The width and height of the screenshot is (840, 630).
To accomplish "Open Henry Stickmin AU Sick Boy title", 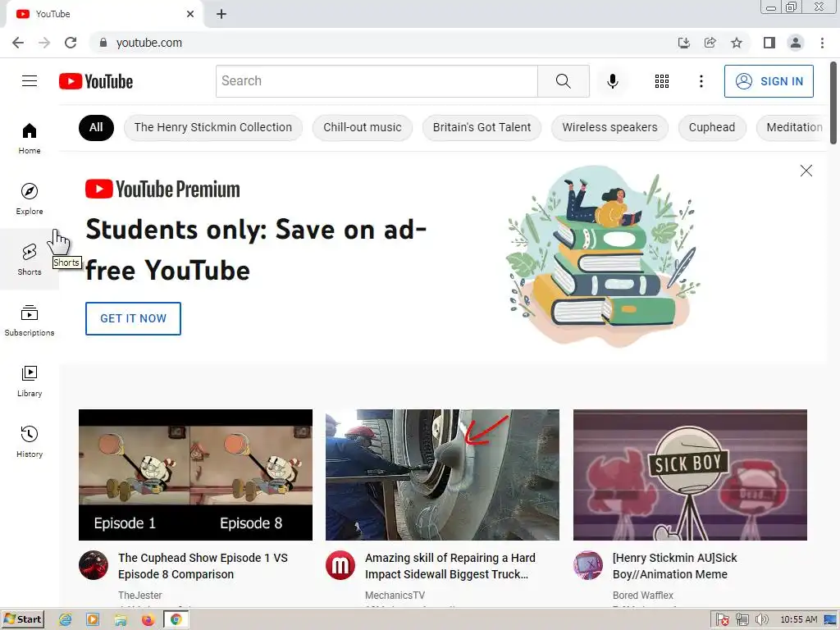I will [x=675, y=566].
